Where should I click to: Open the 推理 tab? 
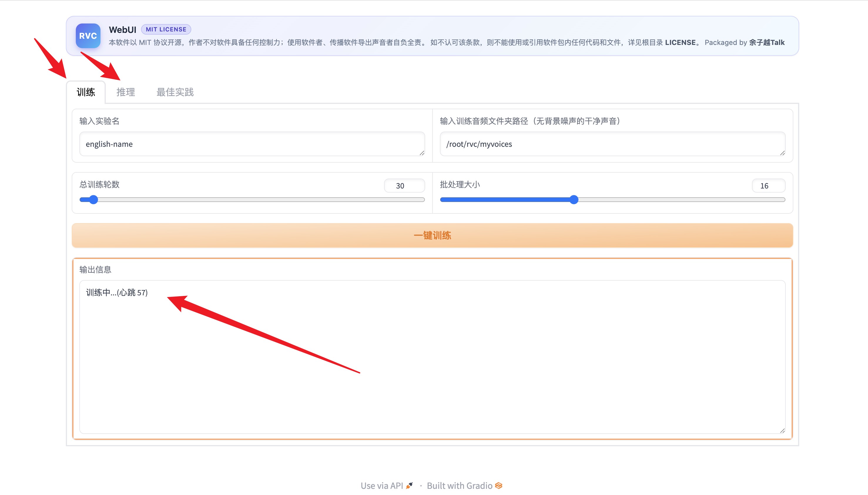point(125,92)
